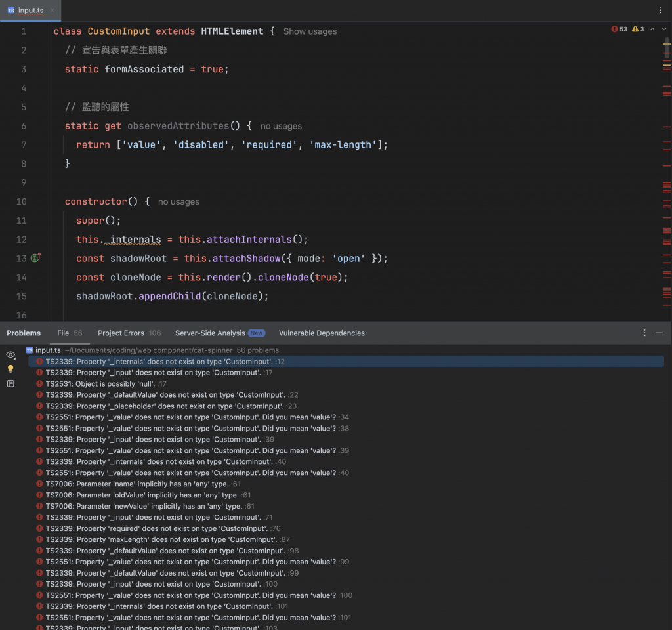This screenshot has width=672, height=630.
Task: Click error icon on '_input' :71 row
Action: point(39,517)
